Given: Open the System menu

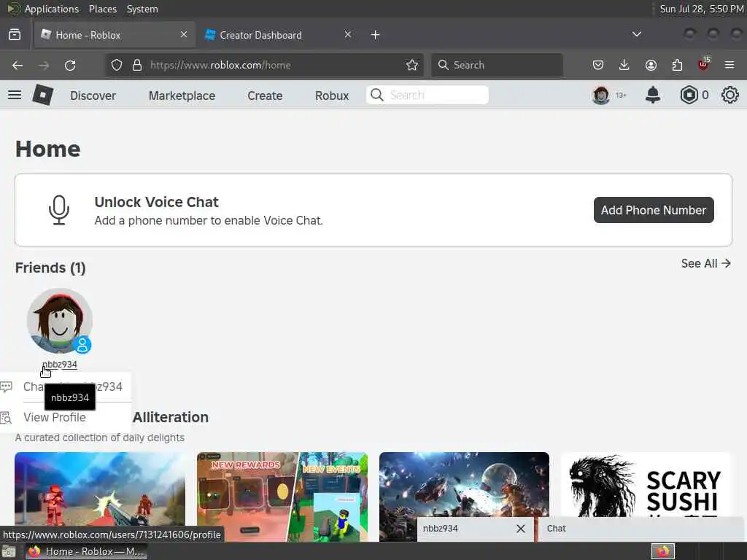Looking at the screenshot, I should pyautogui.click(x=142, y=9).
